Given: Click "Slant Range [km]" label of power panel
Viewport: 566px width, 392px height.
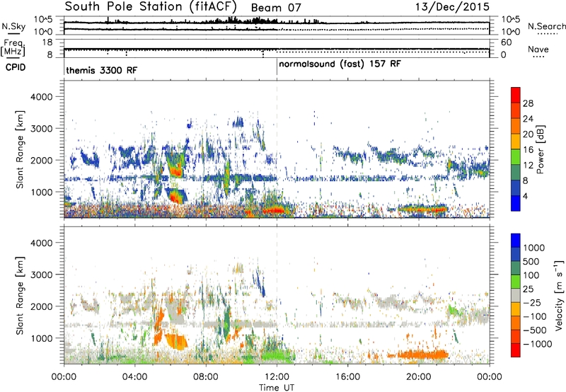Looking at the screenshot, I should pos(20,149).
